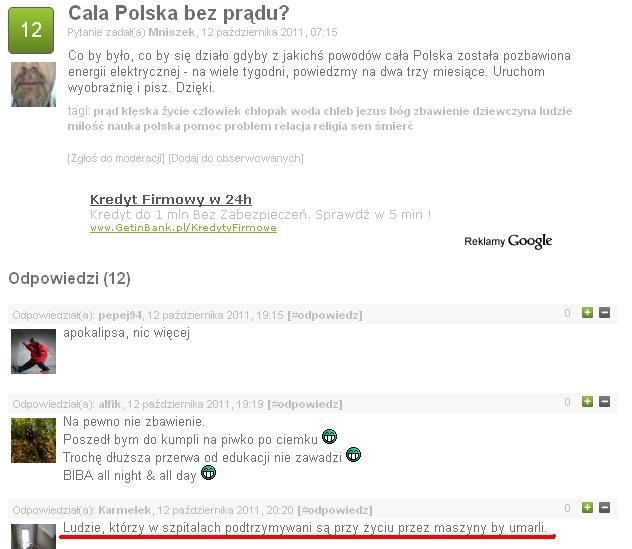Open Mniszek's bearded avatar picture
This screenshot has width=632, height=549.
[33, 84]
